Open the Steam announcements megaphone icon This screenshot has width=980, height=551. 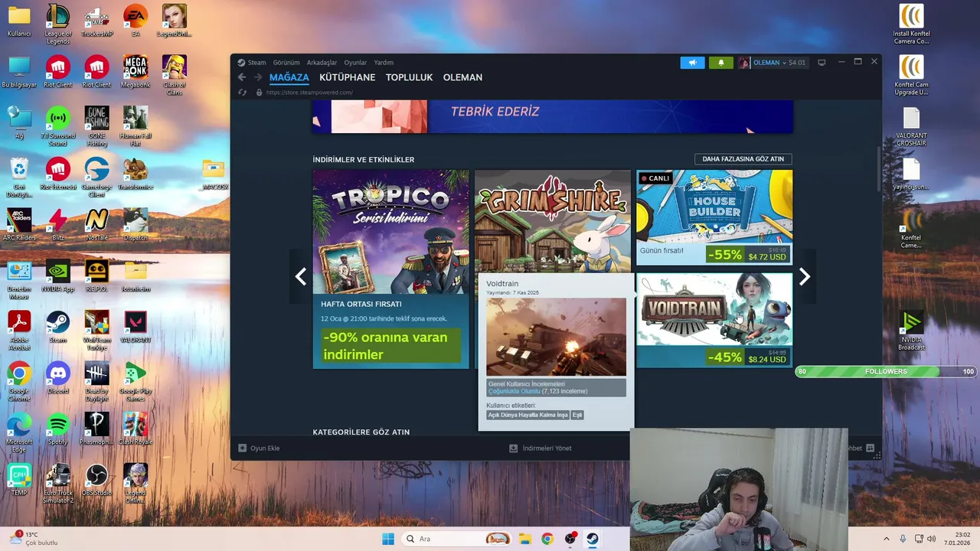[x=692, y=63]
